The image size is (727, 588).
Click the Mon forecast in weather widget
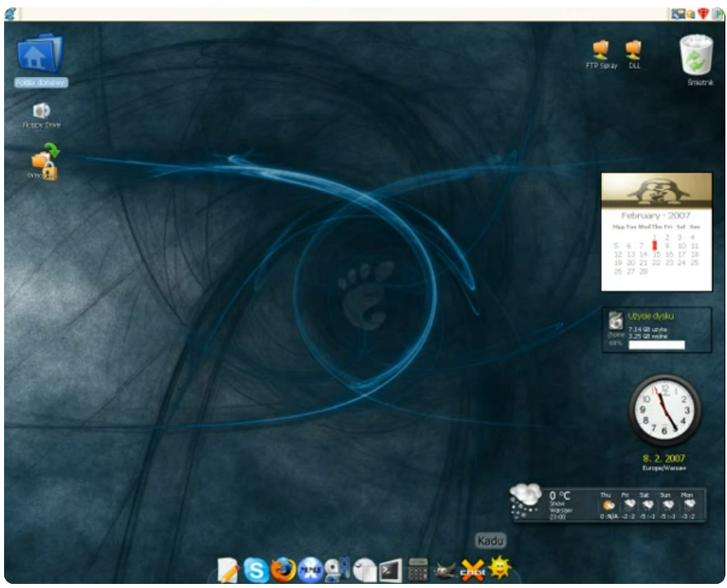(688, 506)
